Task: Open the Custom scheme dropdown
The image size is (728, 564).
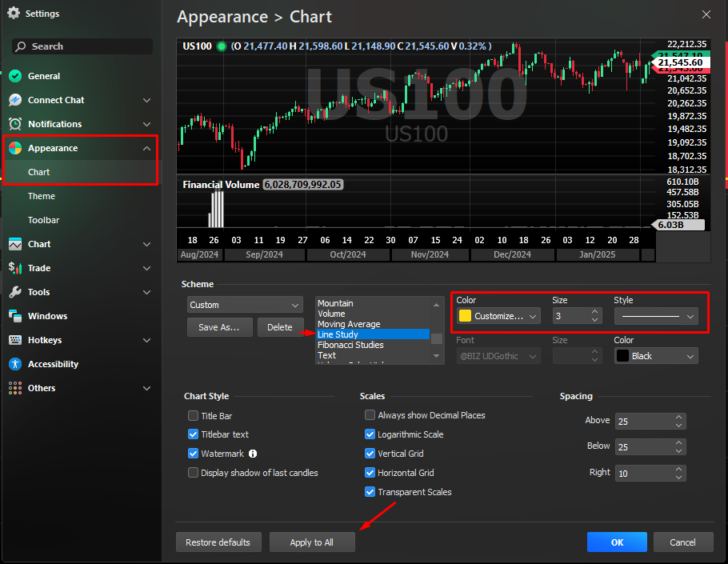Action: pyautogui.click(x=245, y=305)
